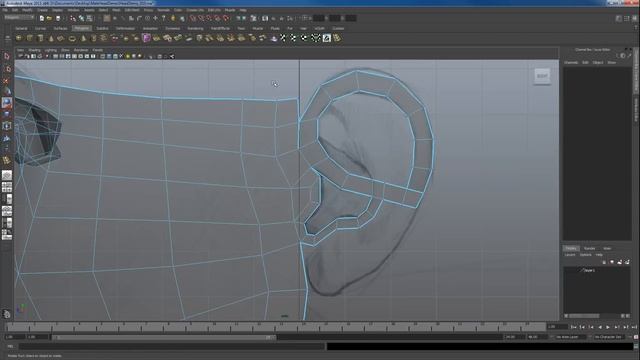Screen dimensions: 640x360
Task: Toggle smooth shade all in the viewport
Action: click(x=109, y=56)
